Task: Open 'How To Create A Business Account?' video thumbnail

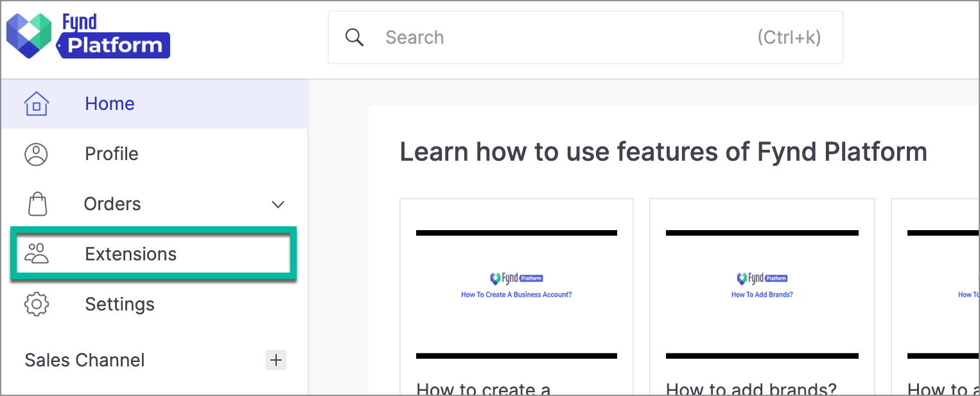Action: pos(516,294)
